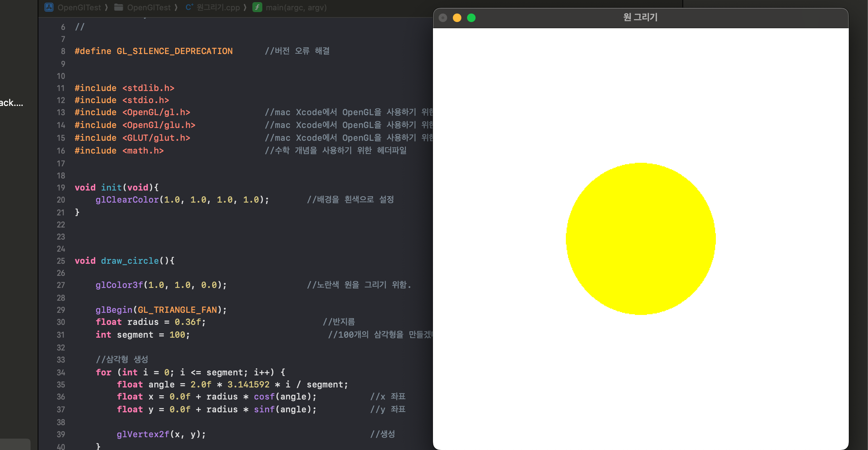Minimize the 원 그리기 window with yellow button

click(x=457, y=18)
